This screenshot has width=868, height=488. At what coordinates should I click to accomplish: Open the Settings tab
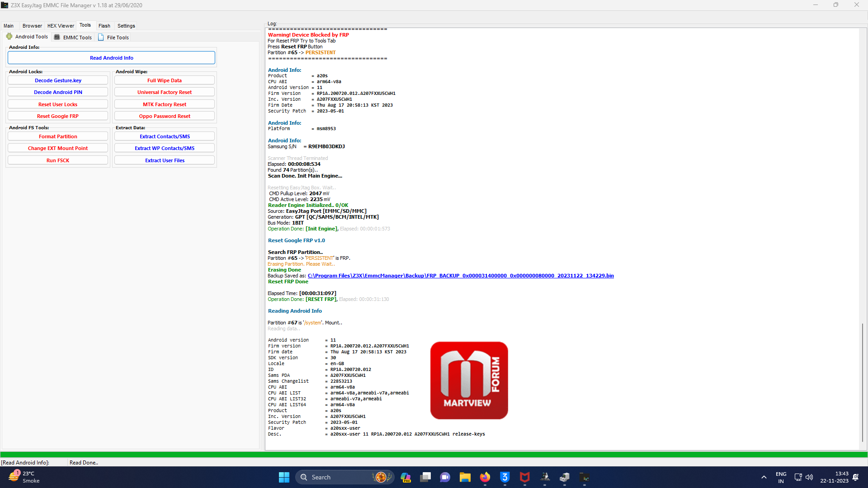click(x=126, y=26)
